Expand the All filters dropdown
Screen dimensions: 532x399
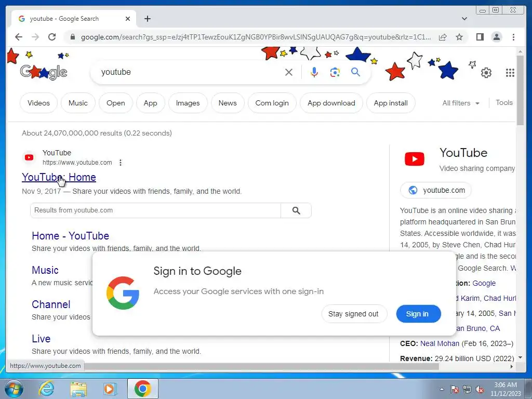pyautogui.click(x=461, y=103)
